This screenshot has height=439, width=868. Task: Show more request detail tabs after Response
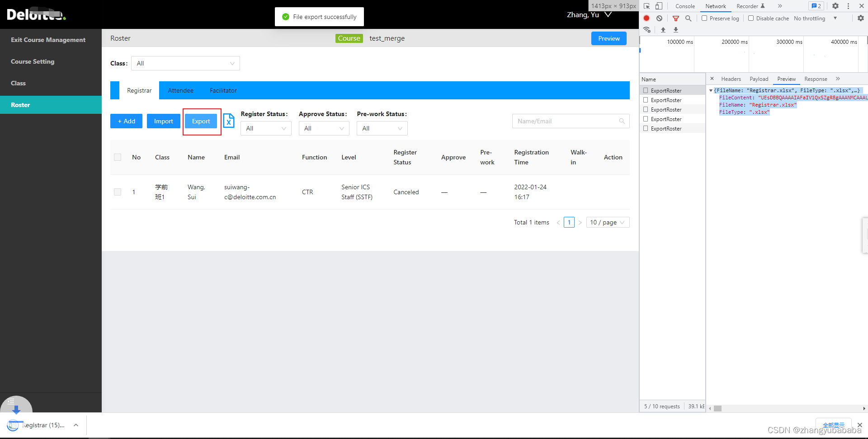click(838, 79)
